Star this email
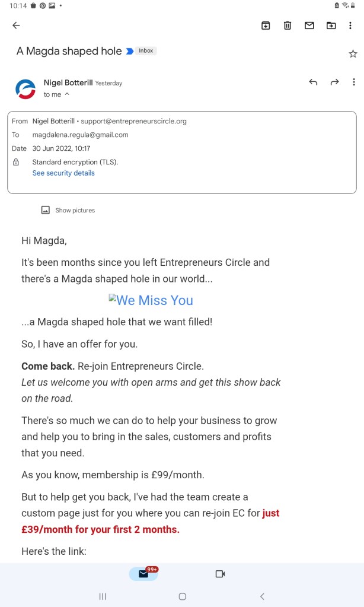 click(x=353, y=54)
